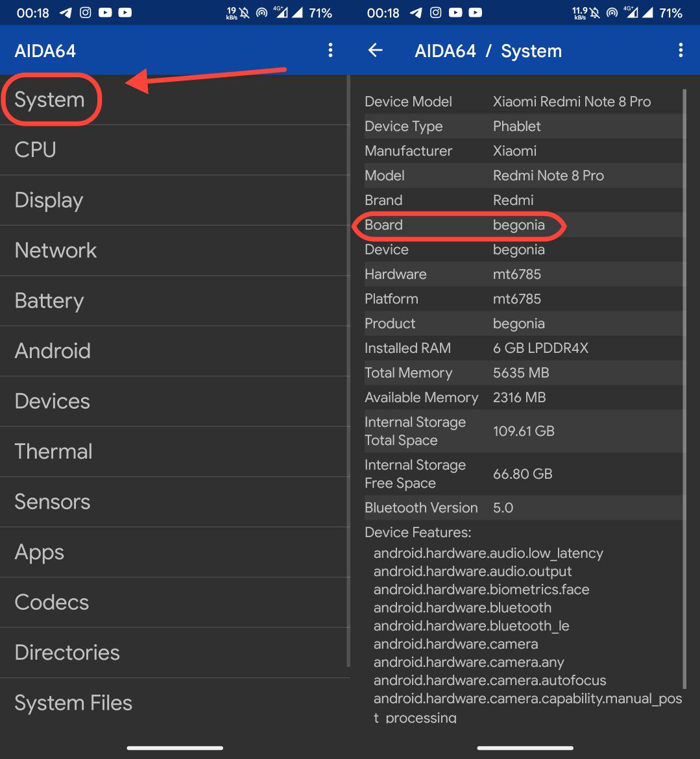This screenshot has height=759, width=700.
Task: Tap the muted bell icon in left status bar
Action: [245, 13]
